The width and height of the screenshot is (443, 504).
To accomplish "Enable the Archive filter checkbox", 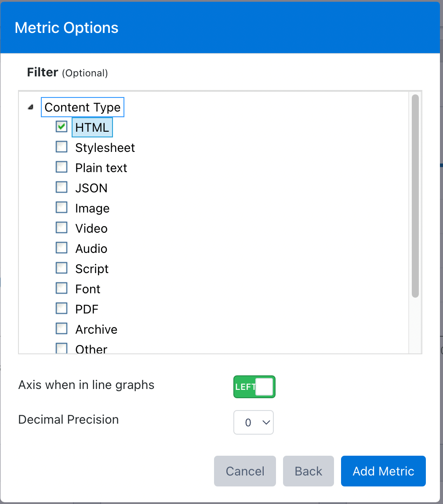I will [62, 329].
